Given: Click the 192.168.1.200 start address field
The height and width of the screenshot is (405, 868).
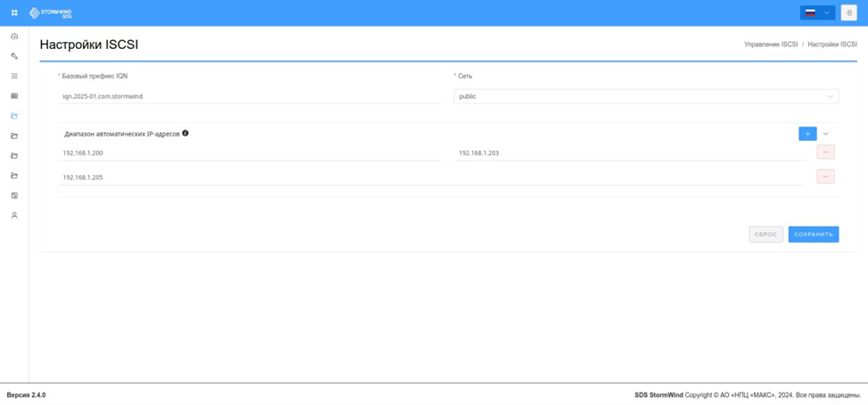Looking at the screenshot, I should click(x=250, y=153).
